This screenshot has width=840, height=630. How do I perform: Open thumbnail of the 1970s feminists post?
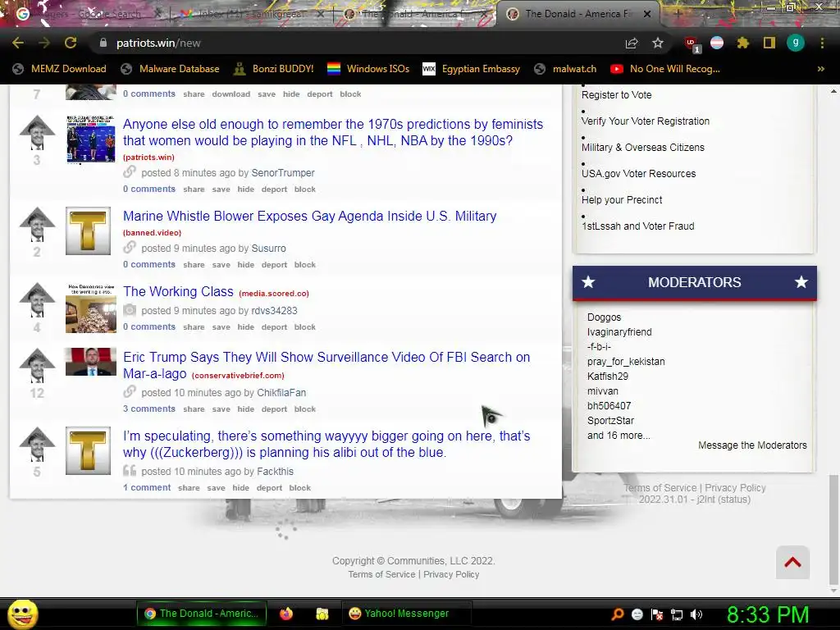[x=90, y=139]
